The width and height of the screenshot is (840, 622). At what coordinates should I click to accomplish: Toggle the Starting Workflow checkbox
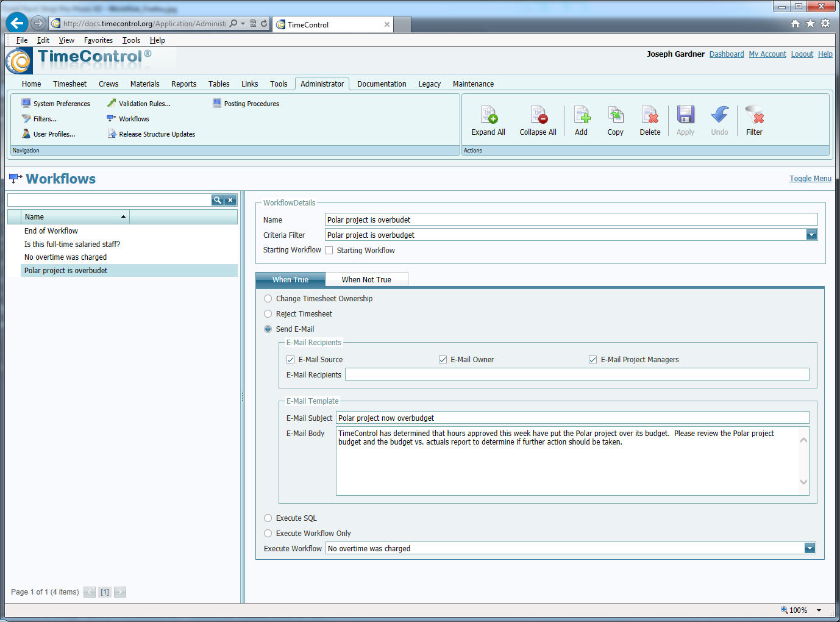pos(329,250)
